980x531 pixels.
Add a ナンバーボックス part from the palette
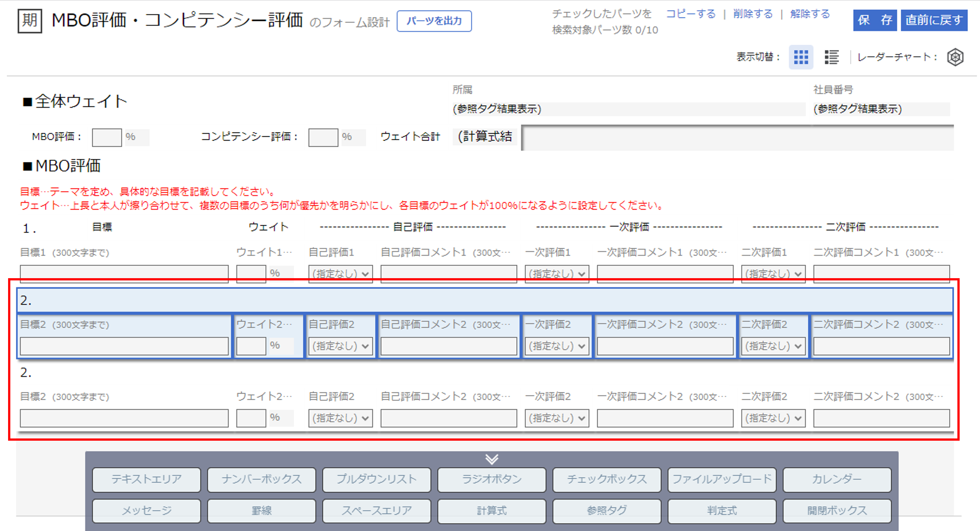(x=261, y=479)
